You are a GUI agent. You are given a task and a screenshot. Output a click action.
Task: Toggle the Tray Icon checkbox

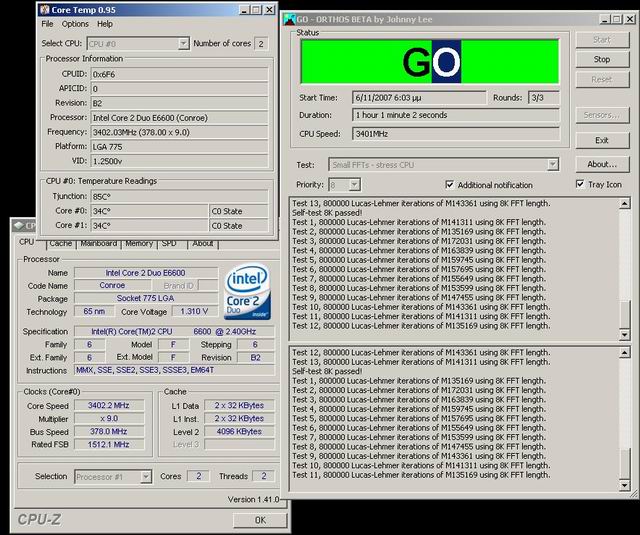click(580, 184)
